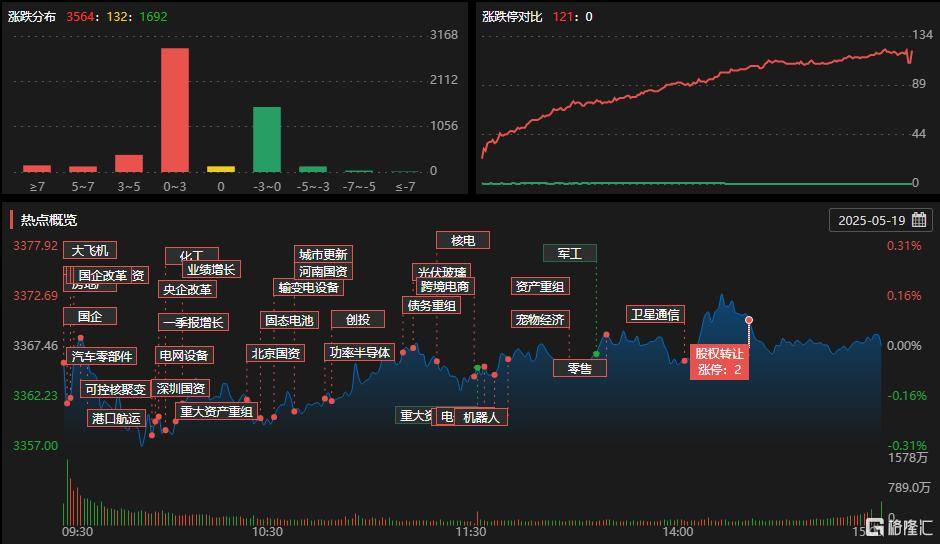
Task: Click the 城市更新 hotspot label
Action: pyautogui.click(x=323, y=254)
